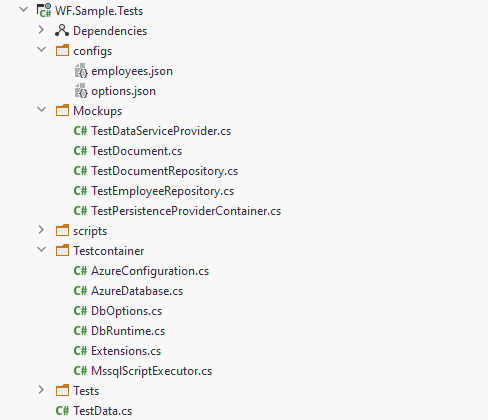Collapse the Mockups folder

42,110
